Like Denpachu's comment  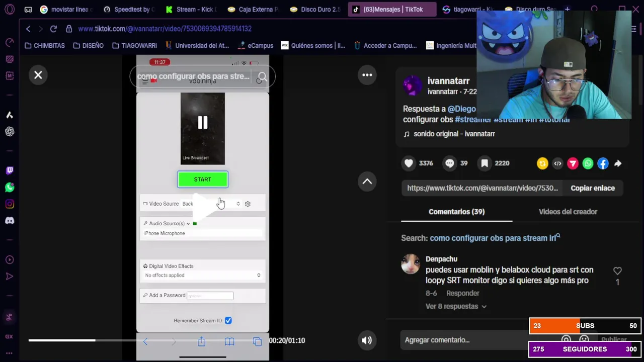[617, 271]
